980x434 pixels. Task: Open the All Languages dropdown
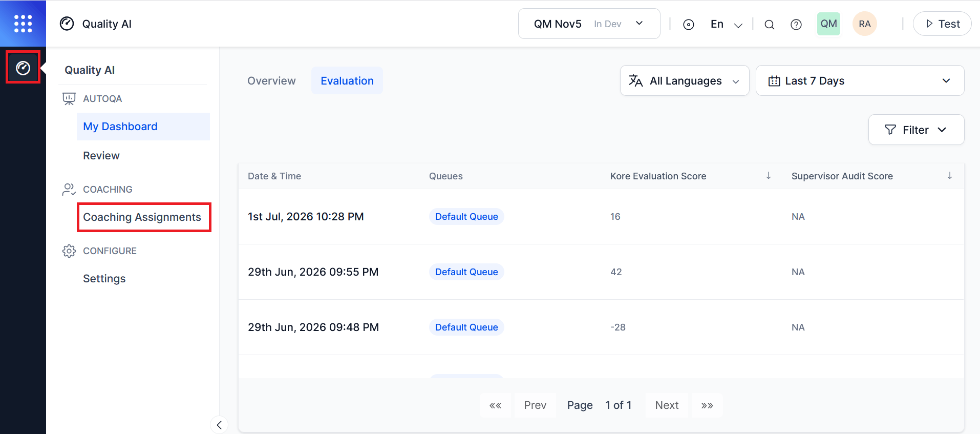685,80
